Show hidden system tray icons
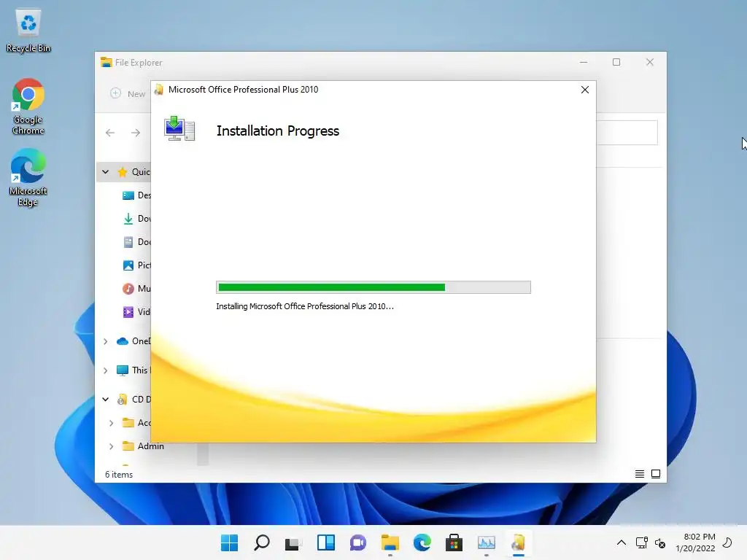The image size is (747, 560). [622, 542]
